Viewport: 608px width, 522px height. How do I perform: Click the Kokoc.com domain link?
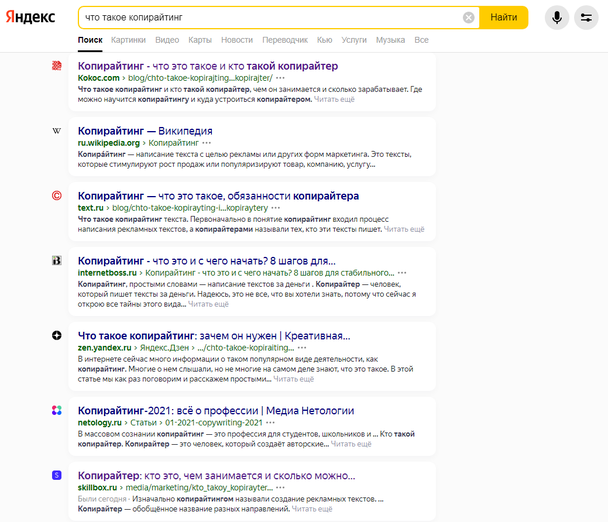98,78
